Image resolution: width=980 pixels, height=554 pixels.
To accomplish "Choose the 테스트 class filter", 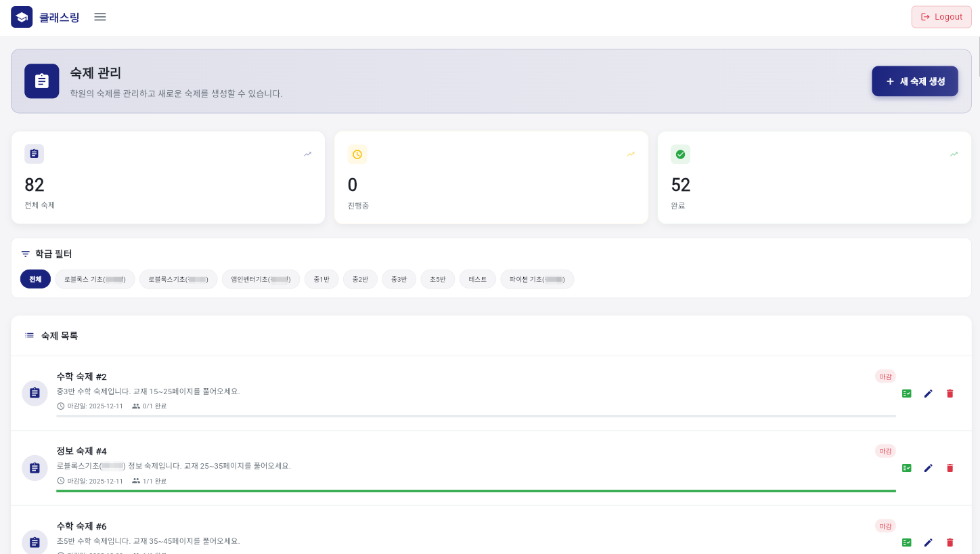I will click(x=478, y=279).
